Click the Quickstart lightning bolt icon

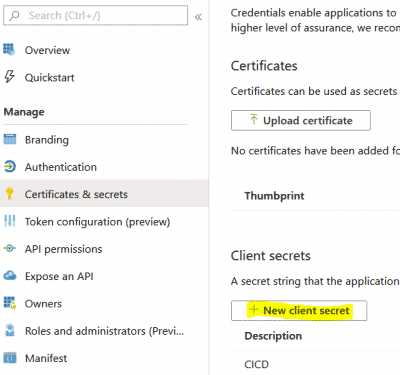pyautogui.click(x=9, y=77)
